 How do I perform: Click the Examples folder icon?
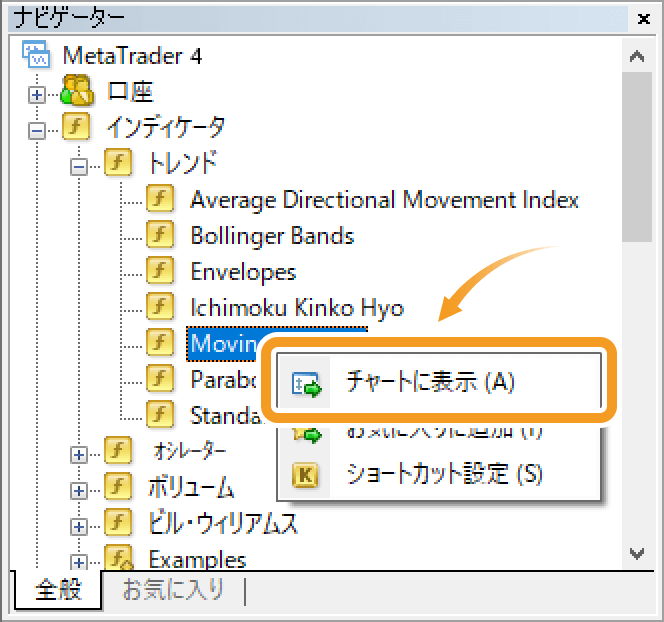[118, 558]
